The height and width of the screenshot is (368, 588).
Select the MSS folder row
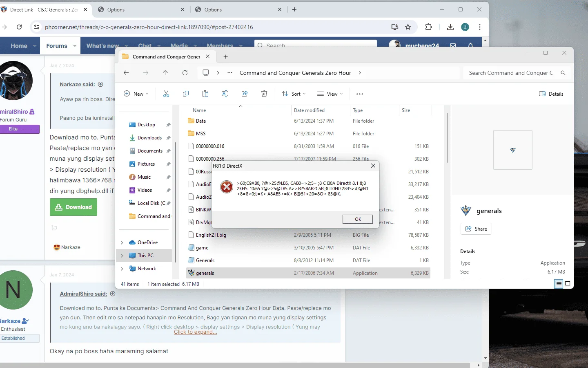point(308,134)
